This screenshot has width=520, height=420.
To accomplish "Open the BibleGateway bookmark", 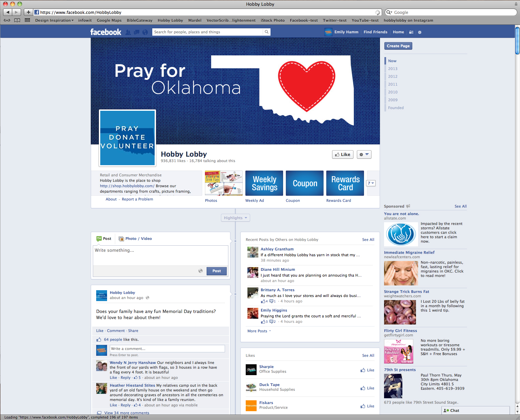I will coord(139,20).
